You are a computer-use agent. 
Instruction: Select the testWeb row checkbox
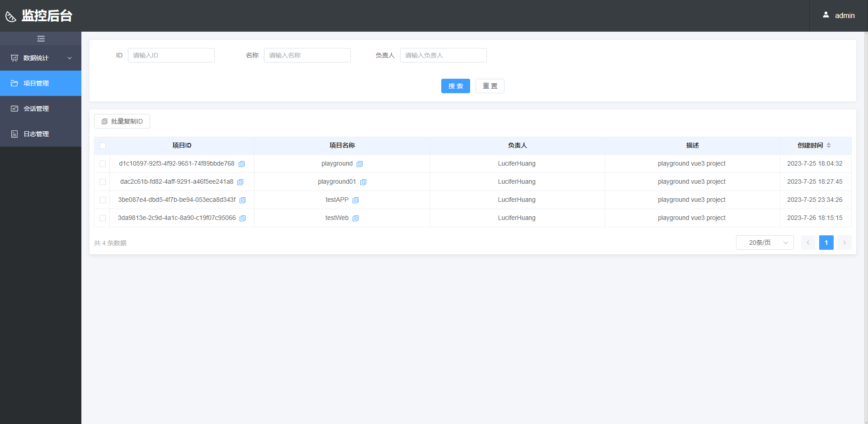pos(103,218)
